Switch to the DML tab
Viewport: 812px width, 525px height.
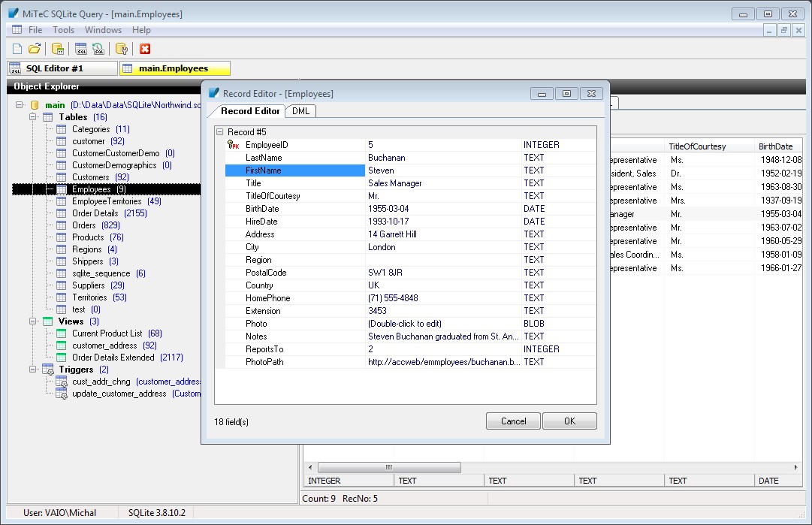pyautogui.click(x=300, y=111)
